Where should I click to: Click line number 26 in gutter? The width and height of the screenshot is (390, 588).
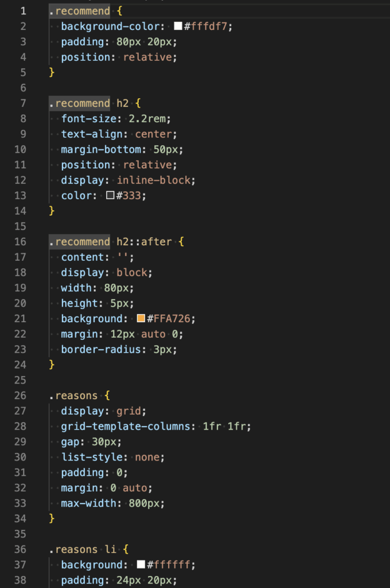(20, 395)
